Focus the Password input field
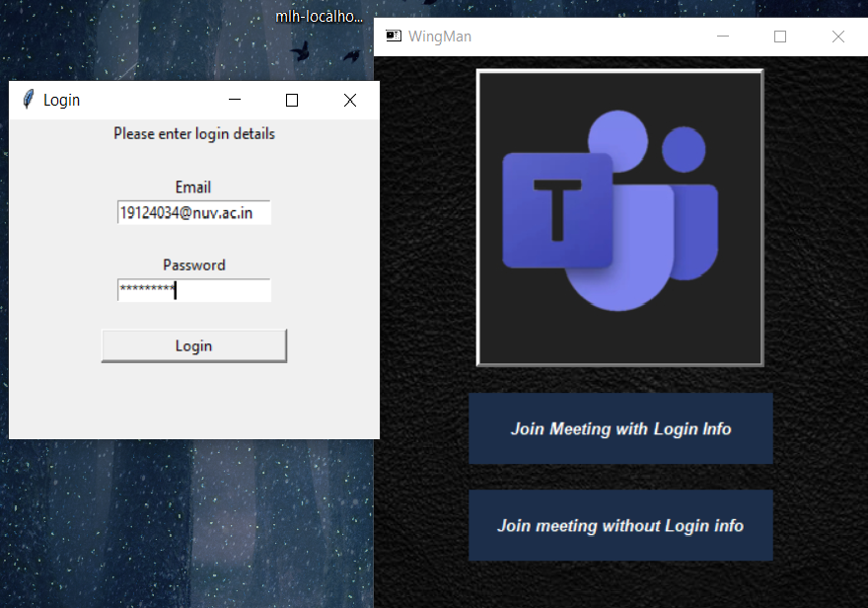This screenshot has width=868, height=608. tap(193, 290)
